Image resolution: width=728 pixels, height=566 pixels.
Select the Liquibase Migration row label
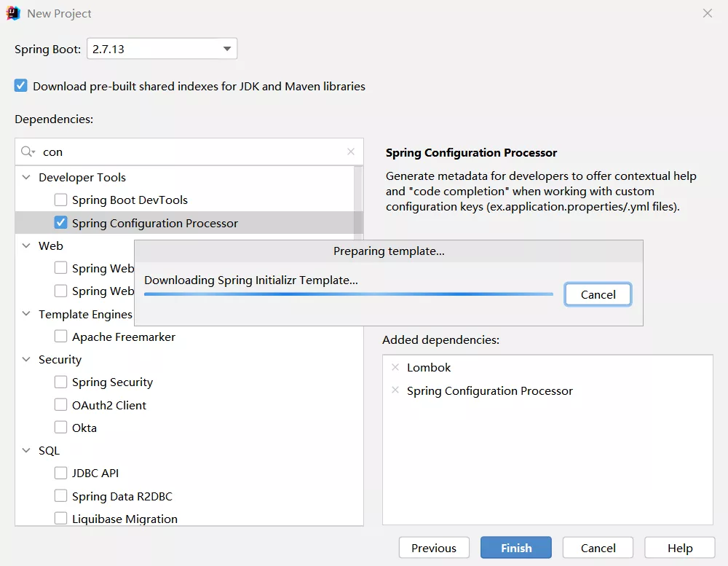[x=124, y=519]
